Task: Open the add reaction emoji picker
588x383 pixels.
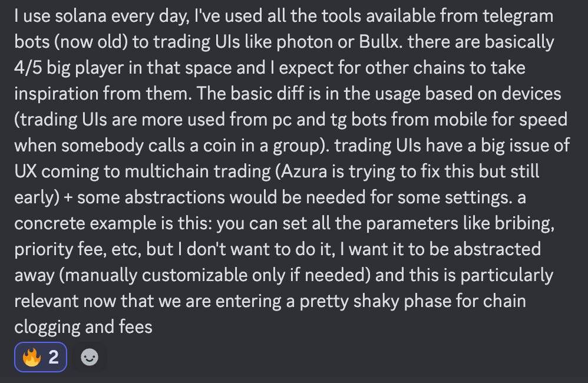Action: (90, 356)
